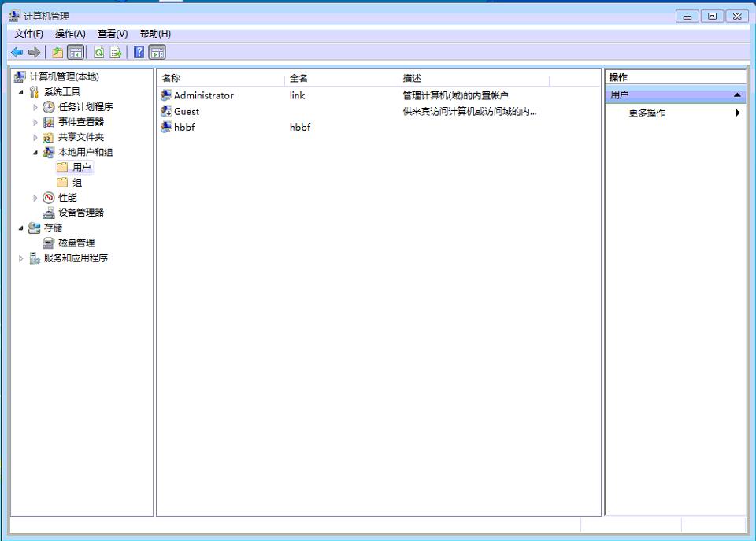Viewport: 756px width, 541px height.
Task: Open 设备管理器 in the tree
Action: coord(80,213)
